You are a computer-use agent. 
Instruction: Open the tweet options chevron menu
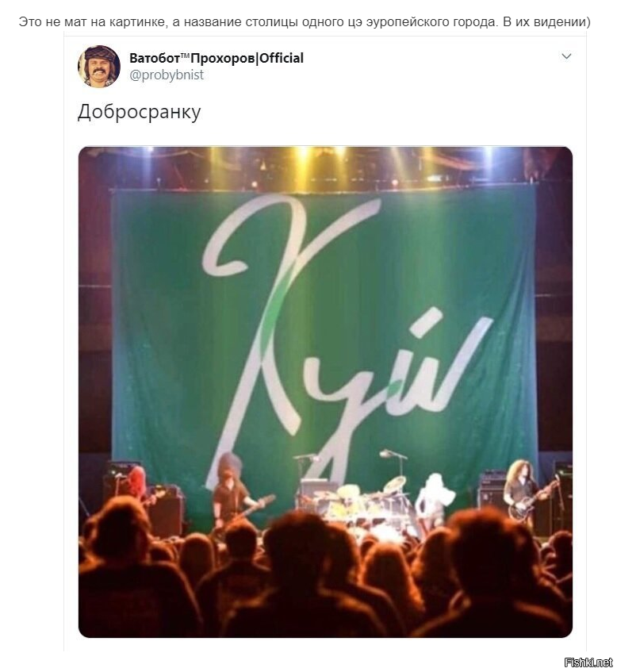click(566, 56)
